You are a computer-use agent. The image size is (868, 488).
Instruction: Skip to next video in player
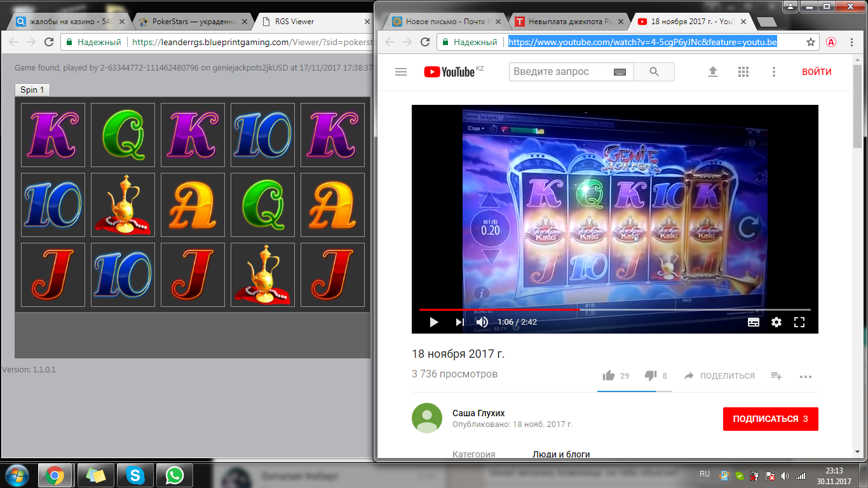[459, 322]
